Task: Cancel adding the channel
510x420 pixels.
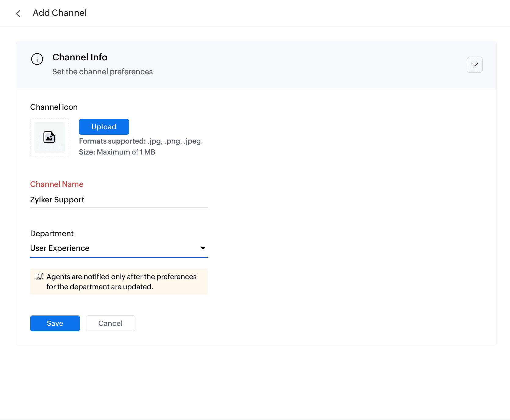Action: (x=110, y=323)
